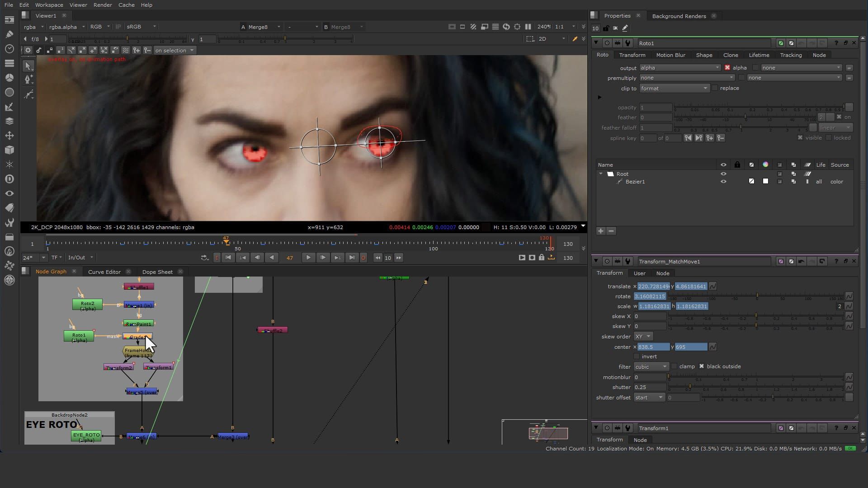Collapse the Root tree item
This screenshot has height=488, width=868.
pos(601,174)
